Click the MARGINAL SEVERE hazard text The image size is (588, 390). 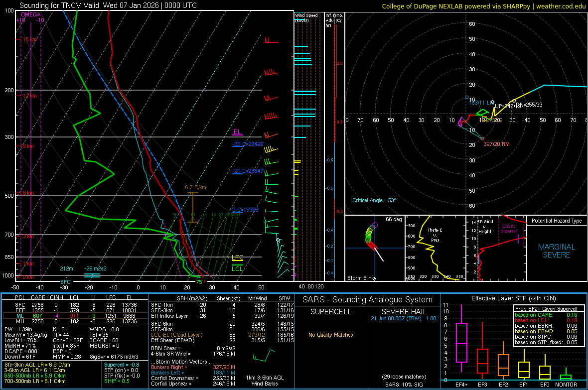(557, 251)
